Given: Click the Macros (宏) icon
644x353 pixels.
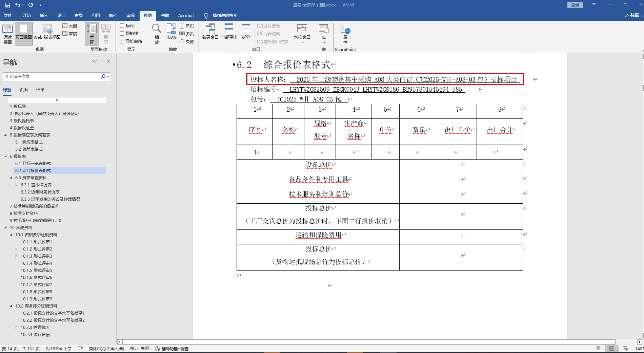Looking at the screenshot, I should click(324, 34).
